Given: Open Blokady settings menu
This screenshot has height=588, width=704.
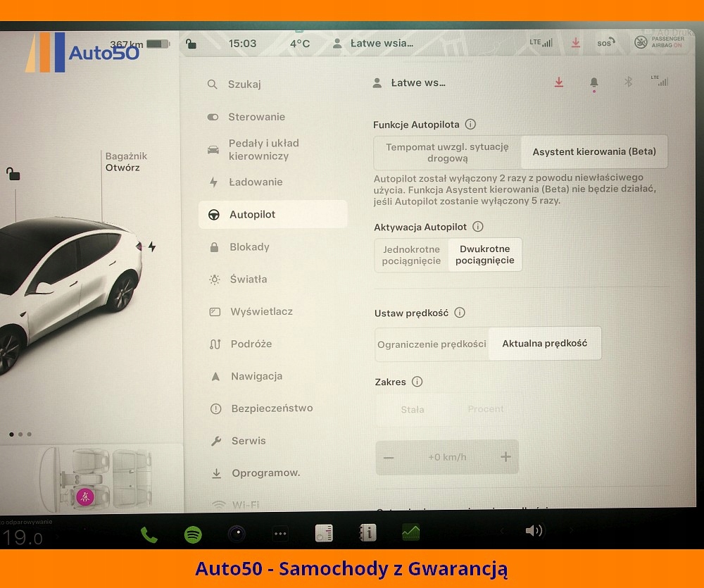Looking at the screenshot, I should (x=273, y=246).
